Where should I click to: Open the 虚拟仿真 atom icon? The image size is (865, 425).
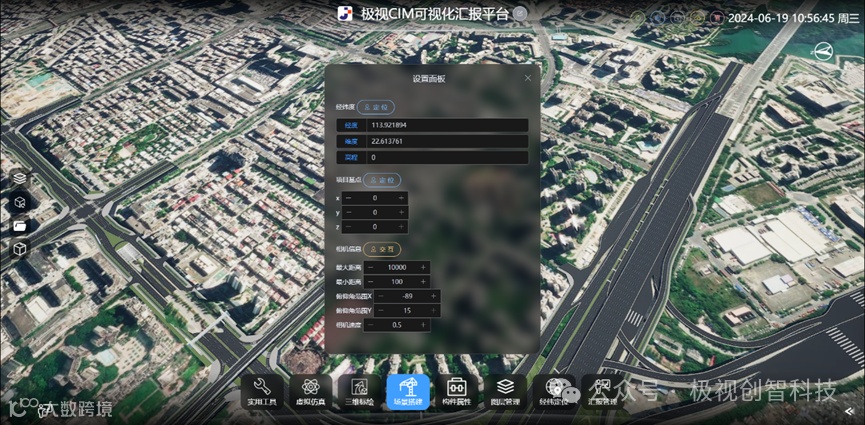click(311, 392)
